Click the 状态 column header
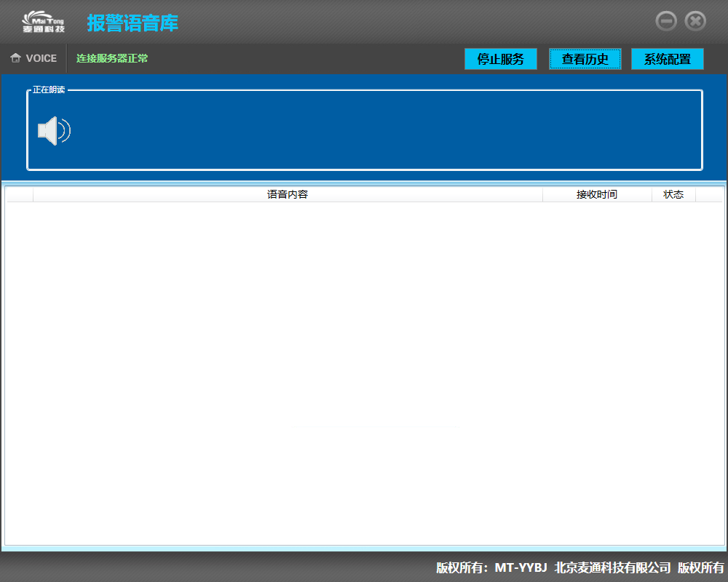This screenshot has width=728, height=582. tap(673, 194)
